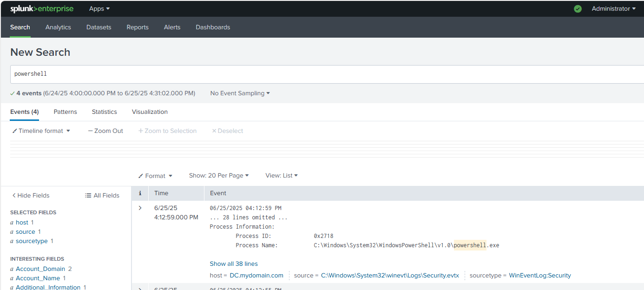Click the SELECTED FIELDS heading
Screen dimensions: 644x290
33,212
